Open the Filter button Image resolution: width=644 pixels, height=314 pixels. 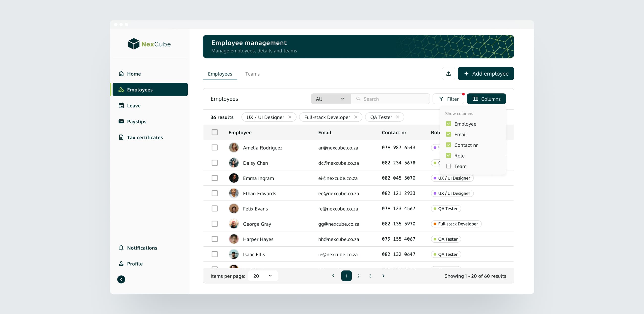(449, 99)
